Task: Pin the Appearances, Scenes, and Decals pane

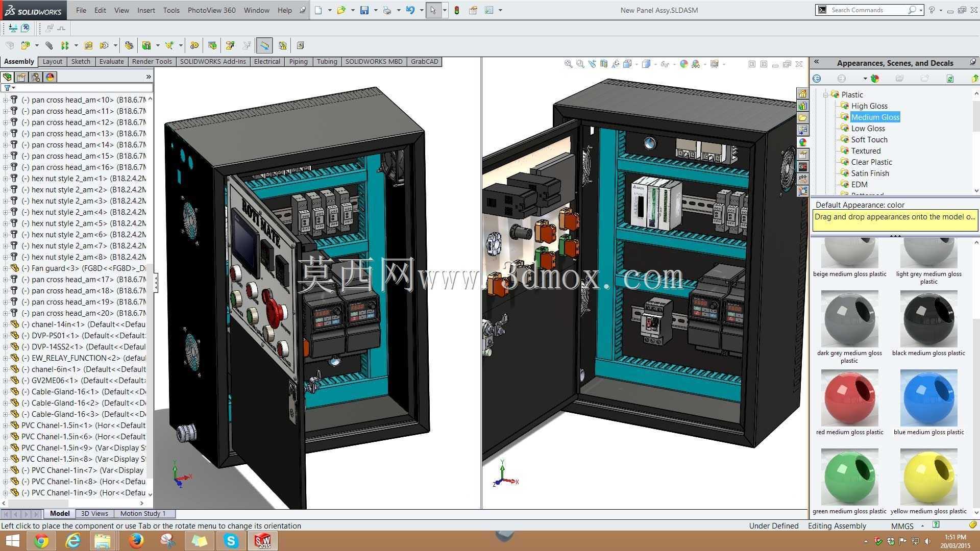Action: (x=973, y=62)
